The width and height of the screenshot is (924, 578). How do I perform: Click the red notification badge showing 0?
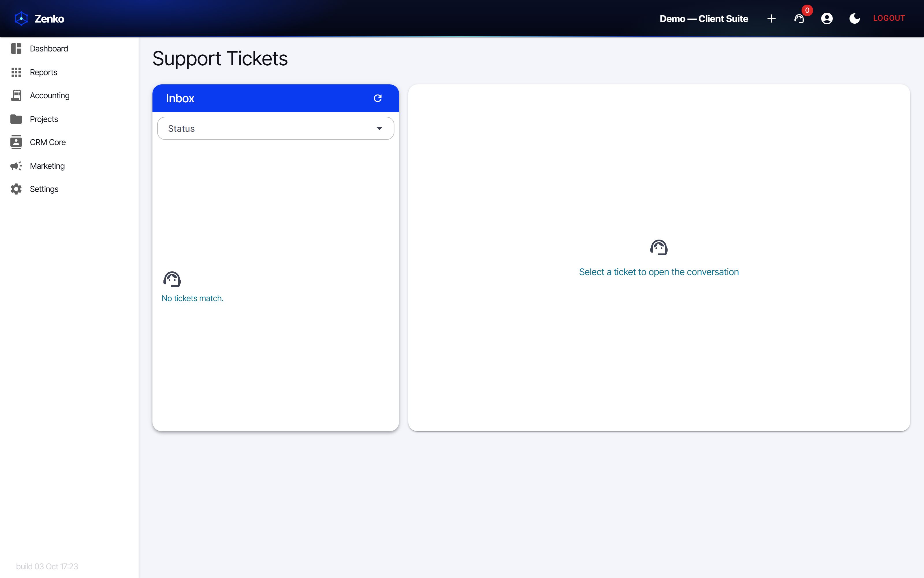click(x=807, y=10)
